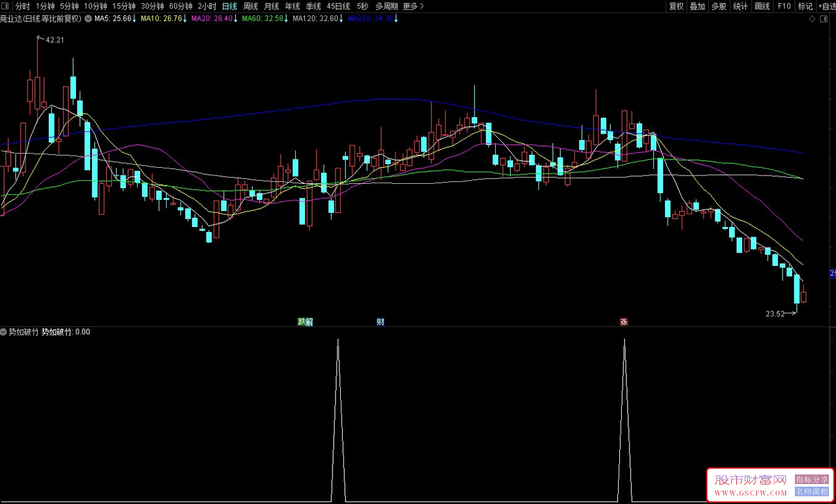Open the 多股 multi-stock view
The image size is (836, 504).
click(x=719, y=6)
